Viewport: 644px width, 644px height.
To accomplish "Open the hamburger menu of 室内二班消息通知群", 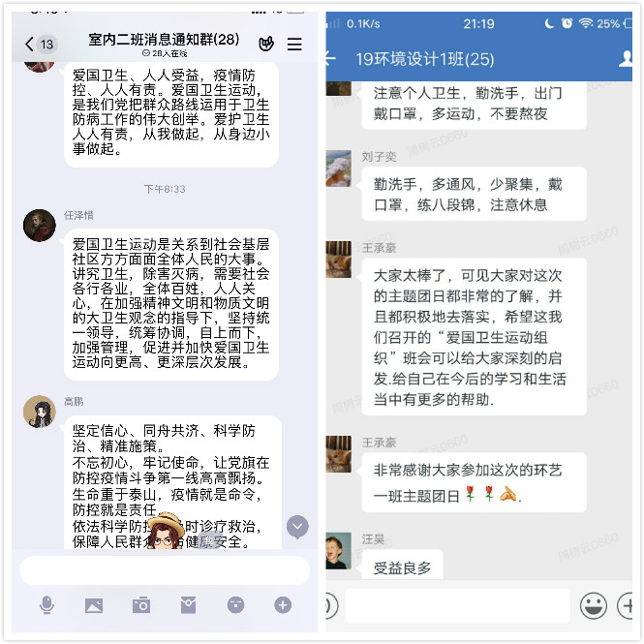I will pyautogui.click(x=294, y=44).
